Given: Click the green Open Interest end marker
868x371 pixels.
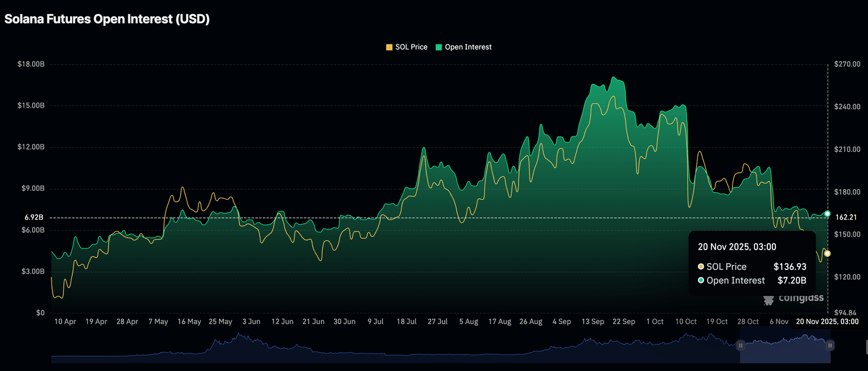Looking at the screenshot, I should pyautogui.click(x=827, y=214).
